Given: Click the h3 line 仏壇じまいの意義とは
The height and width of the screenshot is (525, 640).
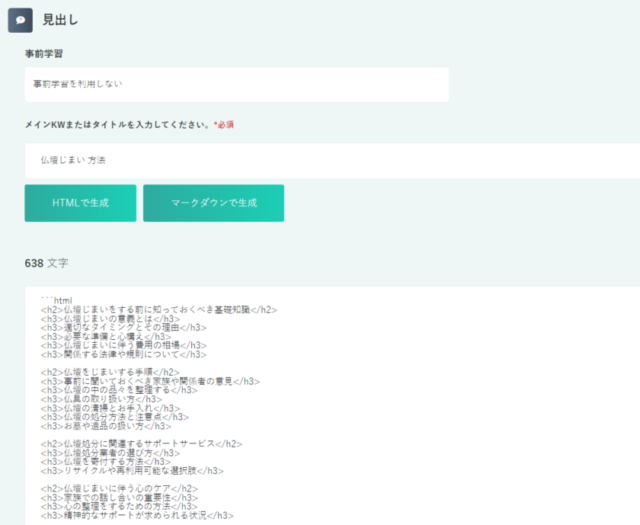Looking at the screenshot, I should (x=110, y=319).
